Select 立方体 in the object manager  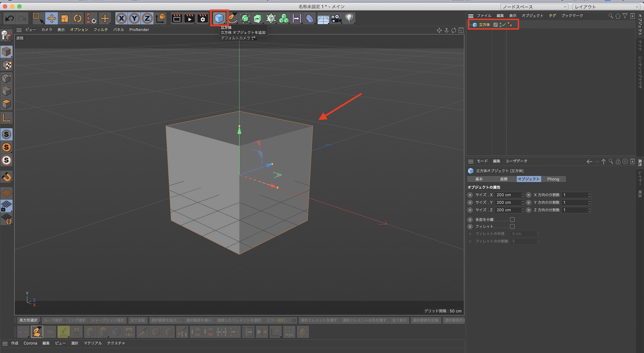pos(484,25)
